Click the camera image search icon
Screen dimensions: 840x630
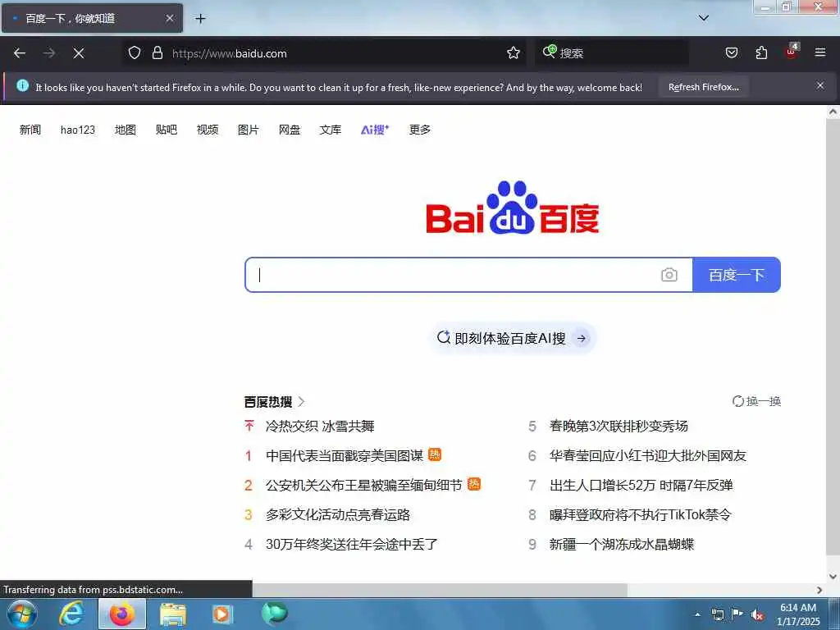tap(669, 275)
